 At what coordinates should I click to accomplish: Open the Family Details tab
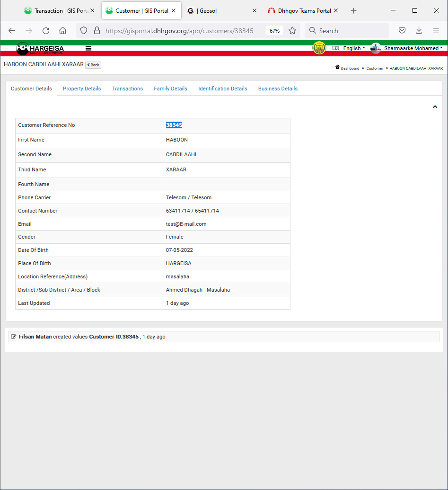[170, 89]
